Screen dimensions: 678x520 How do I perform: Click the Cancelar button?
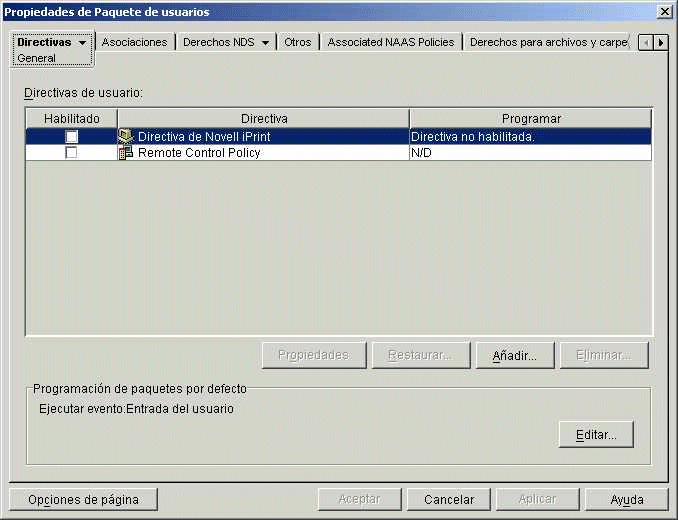tap(449, 500)
